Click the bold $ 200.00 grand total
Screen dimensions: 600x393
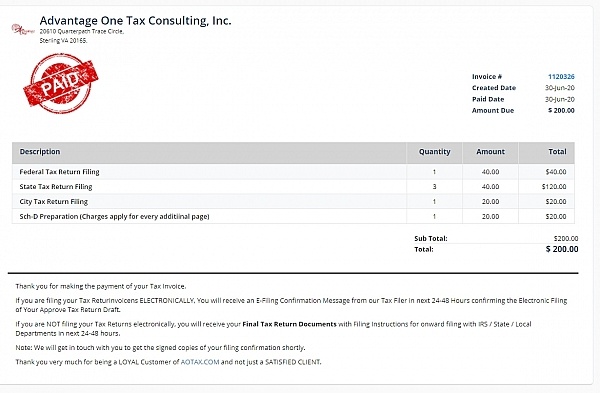(562, 249)
